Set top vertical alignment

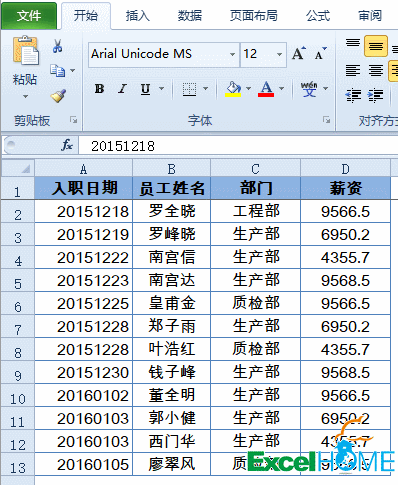(353, 43)
